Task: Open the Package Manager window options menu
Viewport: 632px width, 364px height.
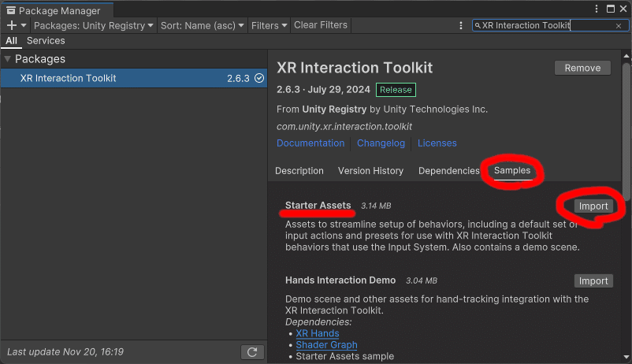Action: click(x=597, y=9)
